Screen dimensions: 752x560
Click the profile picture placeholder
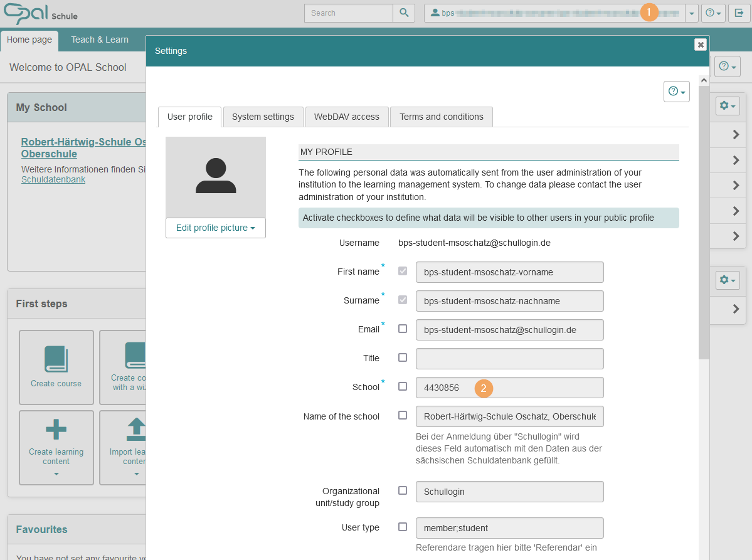216,177
